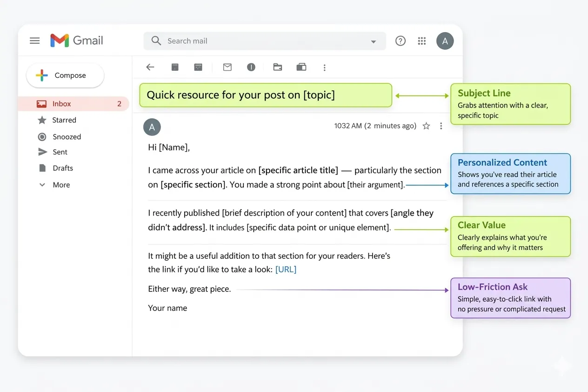Select the Drafts folder
Screen dimensions: 588x392
[x=63, y=168]
